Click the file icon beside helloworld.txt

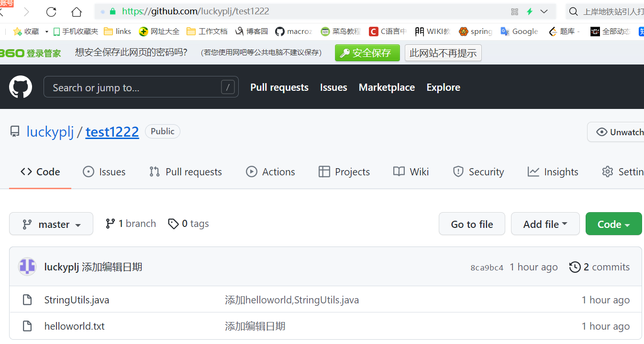click(x=27, y=326)
